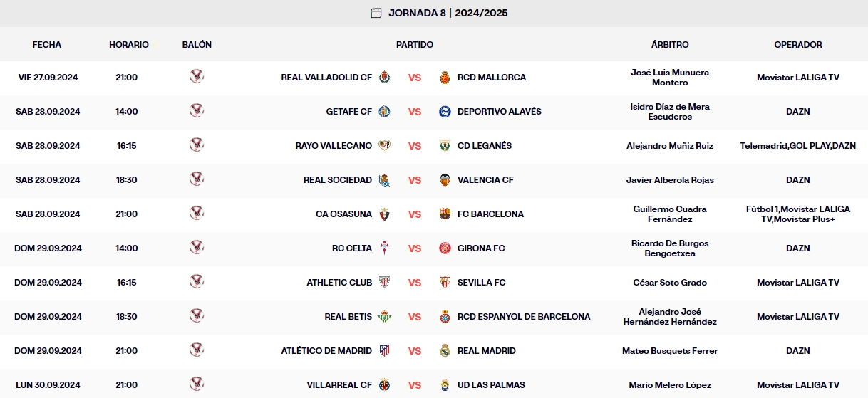
Task: Click the Girona FC crest icon
Action: (445, 248)
